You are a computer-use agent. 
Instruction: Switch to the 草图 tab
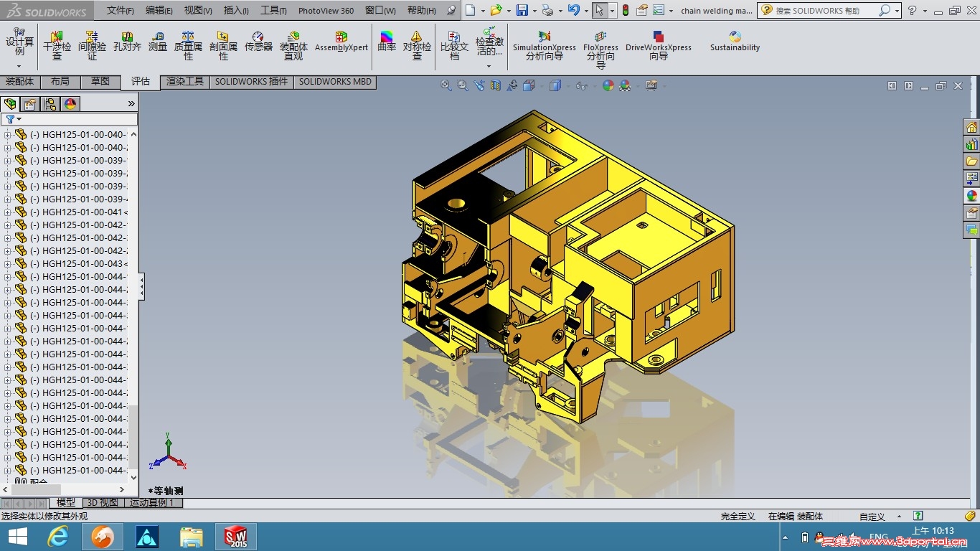click(x=100, y=82)
